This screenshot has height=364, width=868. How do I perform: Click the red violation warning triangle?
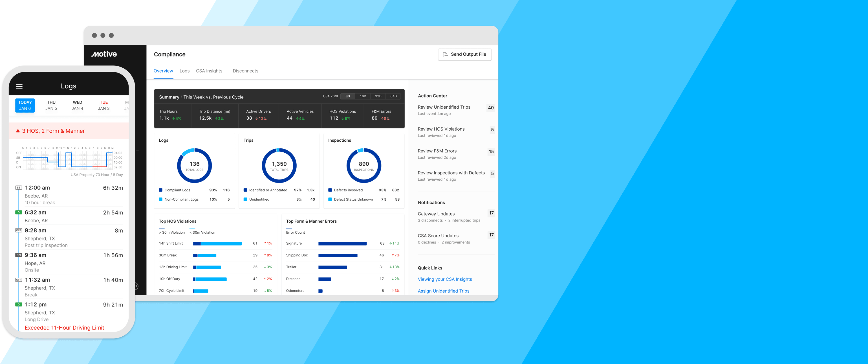pyautogui.click(x=18, y=131)
